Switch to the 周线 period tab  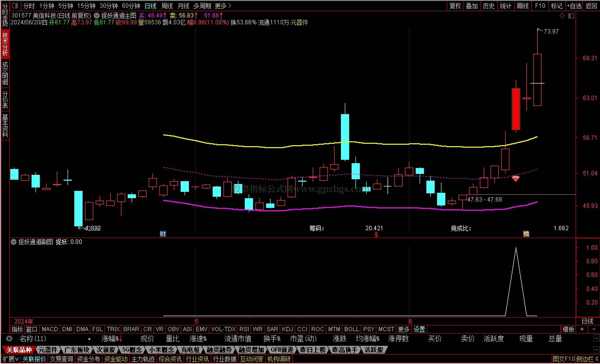[x=167, y=6]
